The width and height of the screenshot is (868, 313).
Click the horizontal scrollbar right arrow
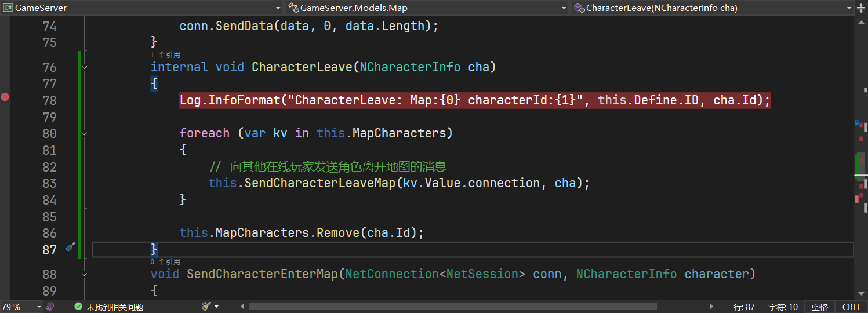pos(711,307)
